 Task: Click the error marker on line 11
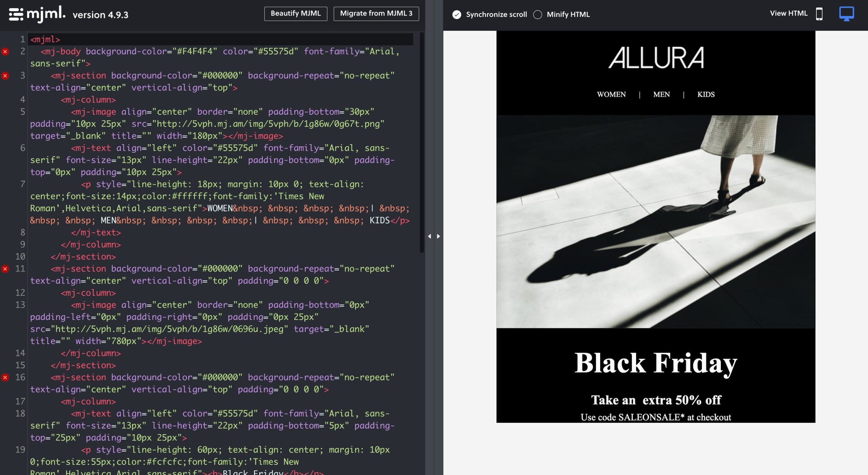(x=5, y=269)
